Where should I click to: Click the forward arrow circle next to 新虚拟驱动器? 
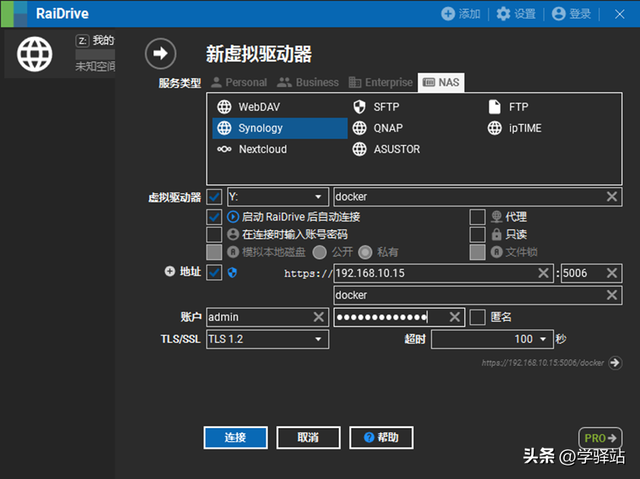[x=160, y=53]
